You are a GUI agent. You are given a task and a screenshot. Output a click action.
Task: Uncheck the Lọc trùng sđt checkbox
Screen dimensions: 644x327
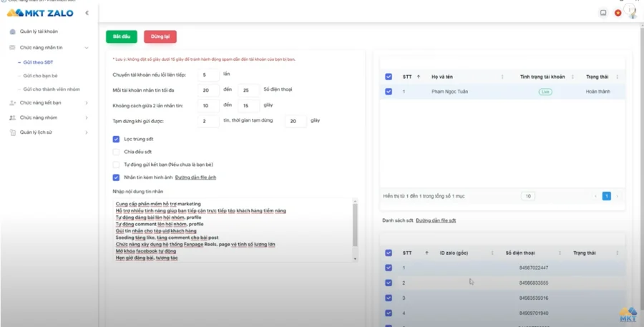[116, 140]
